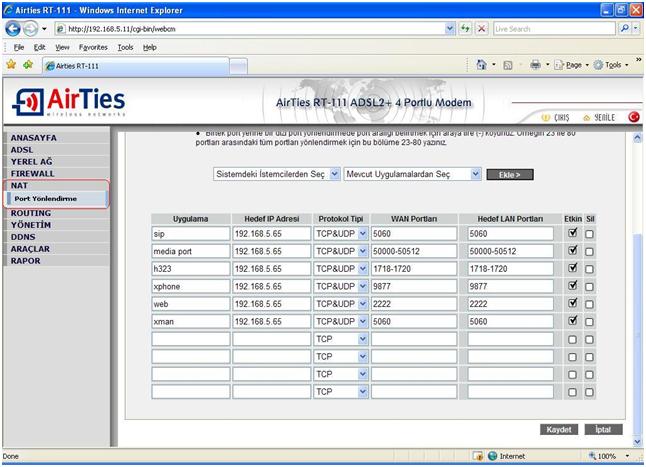The image size is (646, 467).
Task: Click the İptal button
Action: click(x=603, y=429)
